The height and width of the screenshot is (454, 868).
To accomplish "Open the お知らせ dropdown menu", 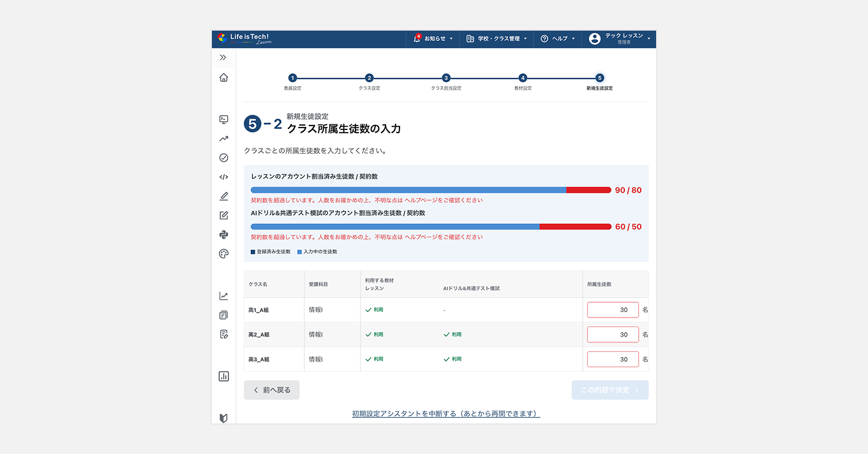I will [433, 39].
